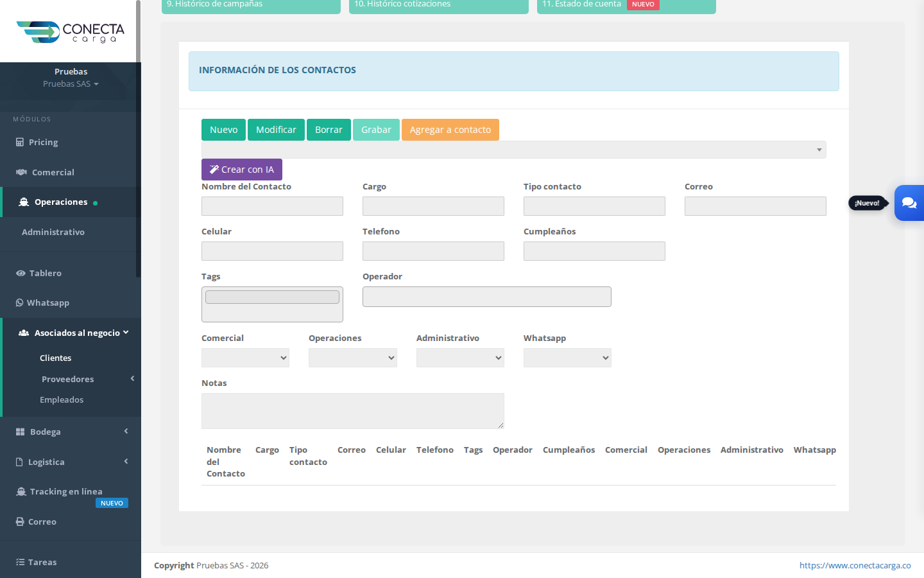Click the Comercial handshake icon
This screenshot has height=578, width=924.
point(21,172)
